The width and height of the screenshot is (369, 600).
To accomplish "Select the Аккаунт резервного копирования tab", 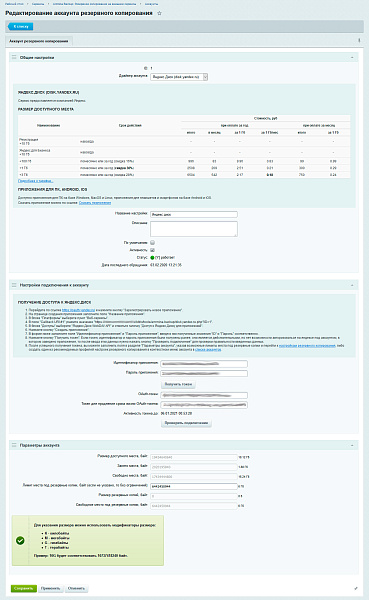I will (x=39, y=41).
